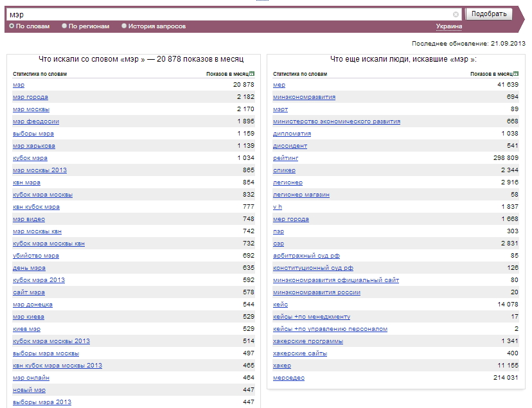Open the 'квн мэра' keyword link
The width and height of the screenshot is (532, 408).
click(26, 182)
